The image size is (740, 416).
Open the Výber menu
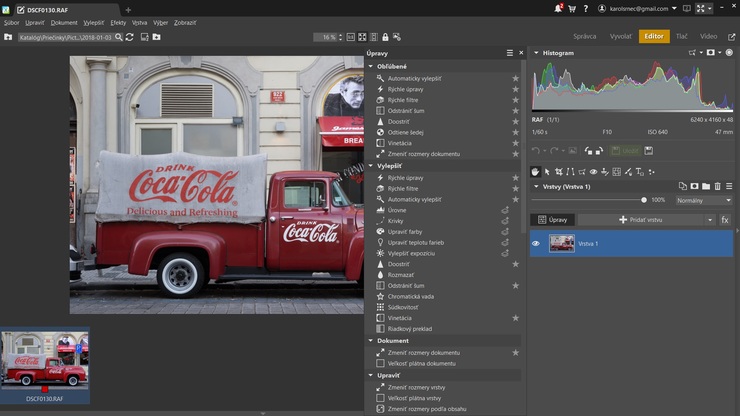coord(160,23)
